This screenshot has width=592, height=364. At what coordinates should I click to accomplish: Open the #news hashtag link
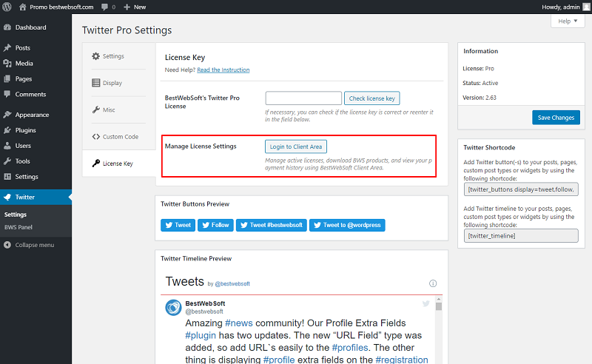(x=238, y=323)
